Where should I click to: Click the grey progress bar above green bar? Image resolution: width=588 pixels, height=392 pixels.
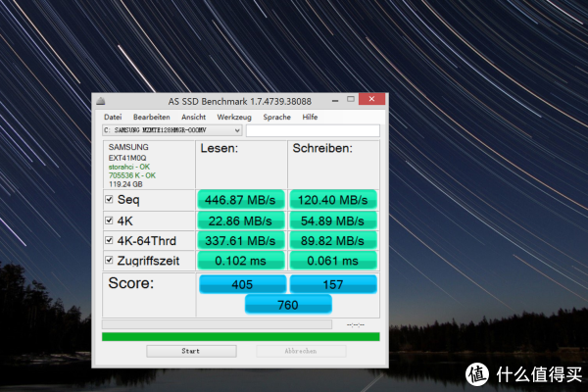tap(217, 324)
